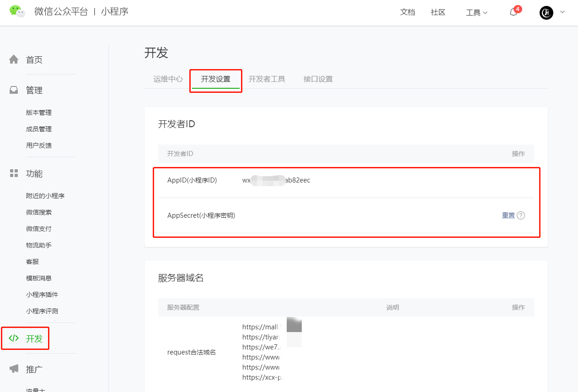Screen dimensions: 578x392
Task: Open 管理 section in sidebar
Action: (x=34, y=91)
